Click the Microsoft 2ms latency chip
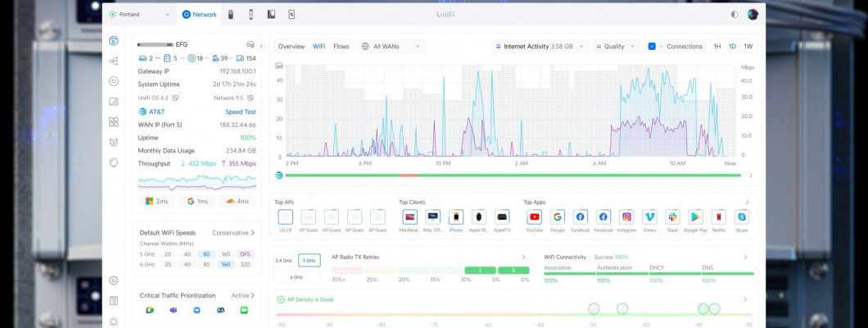Screen dimensions: 868x328 [156, 201]
